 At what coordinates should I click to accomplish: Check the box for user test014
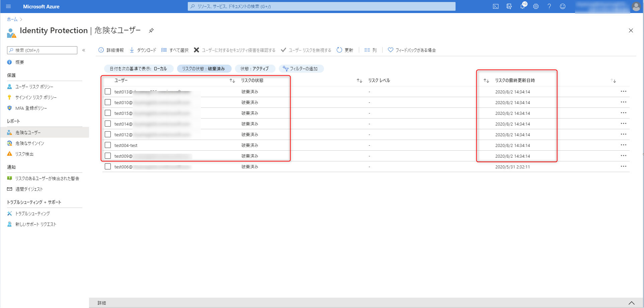[x=108, y=124]
